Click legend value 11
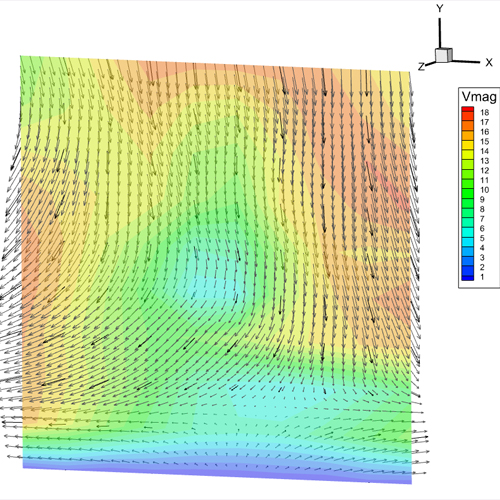 click(485, 180)
